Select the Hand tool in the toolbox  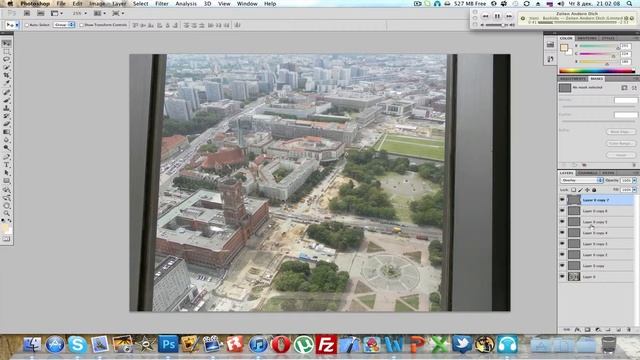click(x=7, y=205)
